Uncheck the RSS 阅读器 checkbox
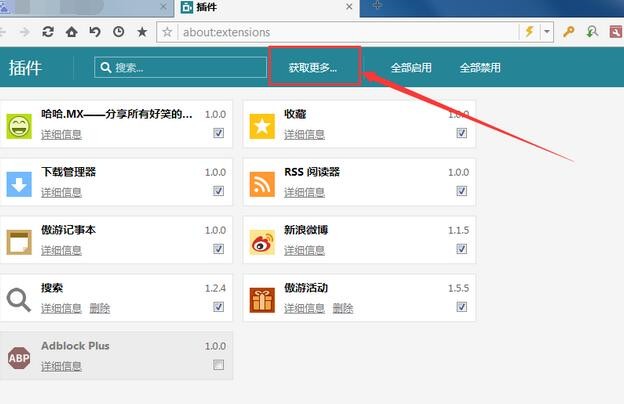Image resolution: width=624 pixels, height=404 pixels. click(462, 191)
